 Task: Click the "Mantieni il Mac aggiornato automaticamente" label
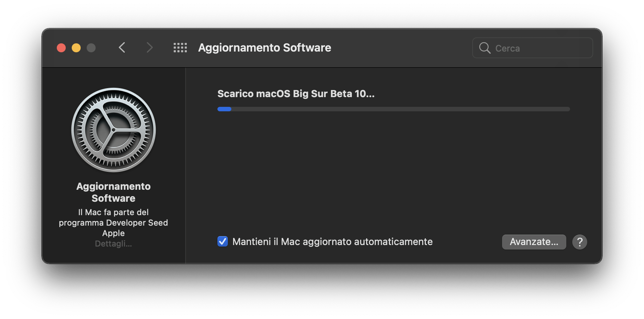pyautogui.click(x=332, y=242)
